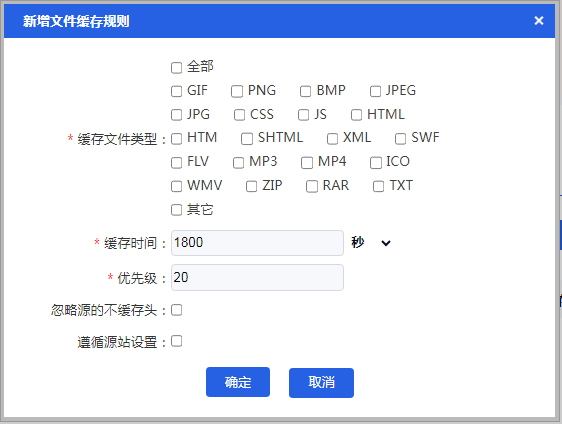Viewport: 562px width, 424px height.
Task: Select the BMP checkbox
Action: pyautogui.click(x=305, y=91)
